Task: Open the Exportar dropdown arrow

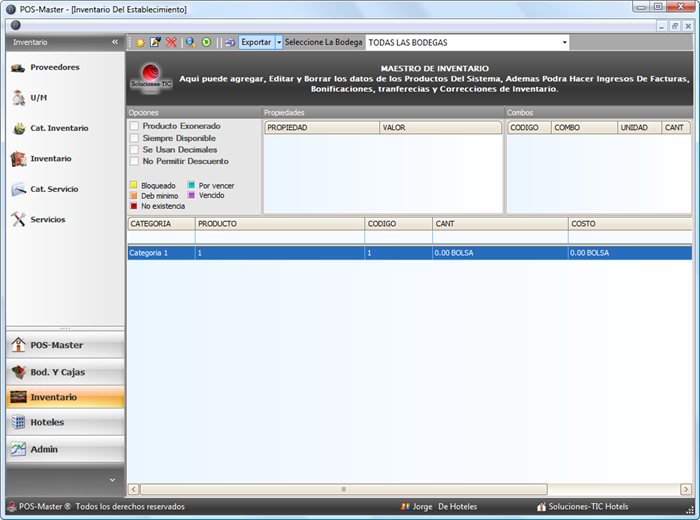Action: coord(279,42)
